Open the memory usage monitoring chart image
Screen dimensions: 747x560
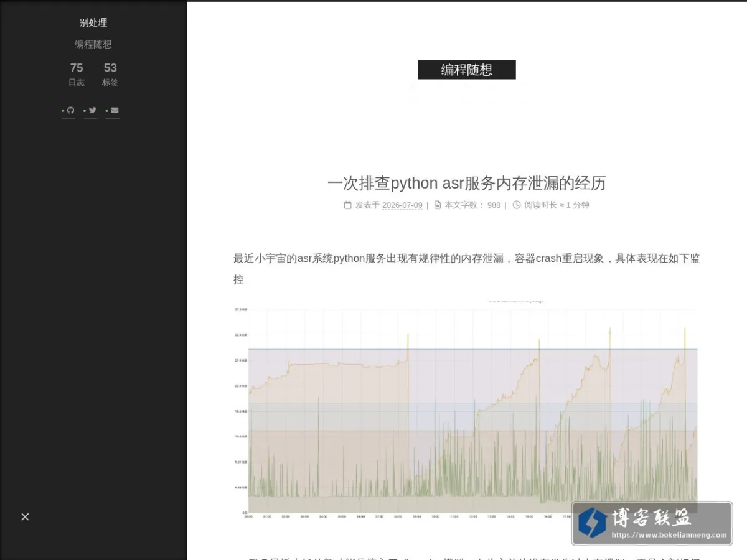467,409
